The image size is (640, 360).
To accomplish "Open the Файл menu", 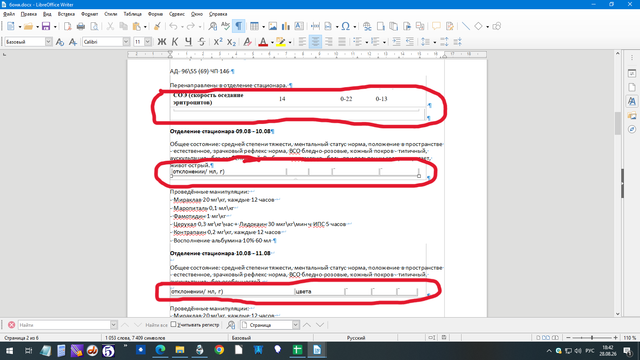I will 9,14.
